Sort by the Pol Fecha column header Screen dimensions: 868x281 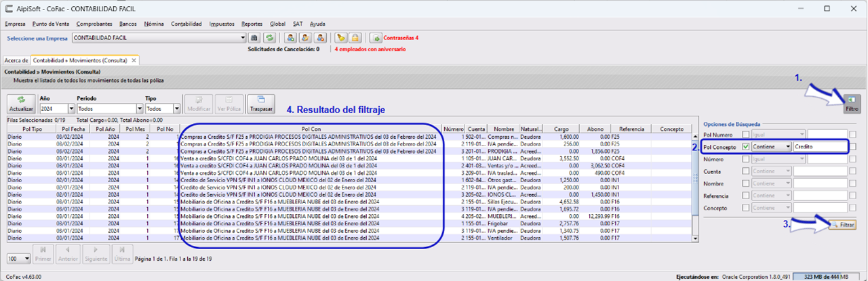[x=73, y=128]
